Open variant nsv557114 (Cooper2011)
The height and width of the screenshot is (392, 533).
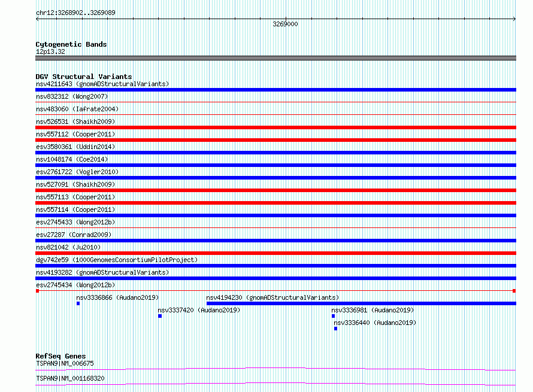pyautogui.click(x=75, y=209)
